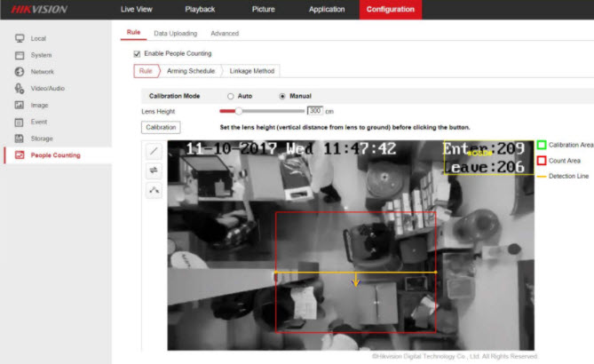Click the Event calendar icon
The image size is (594, 364).
click(x=20, y=122)
